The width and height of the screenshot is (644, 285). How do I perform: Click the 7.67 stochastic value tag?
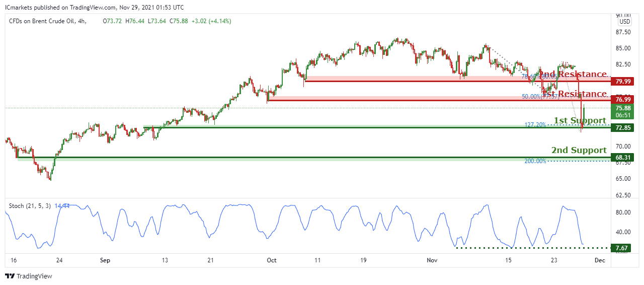tap(623, 248)
